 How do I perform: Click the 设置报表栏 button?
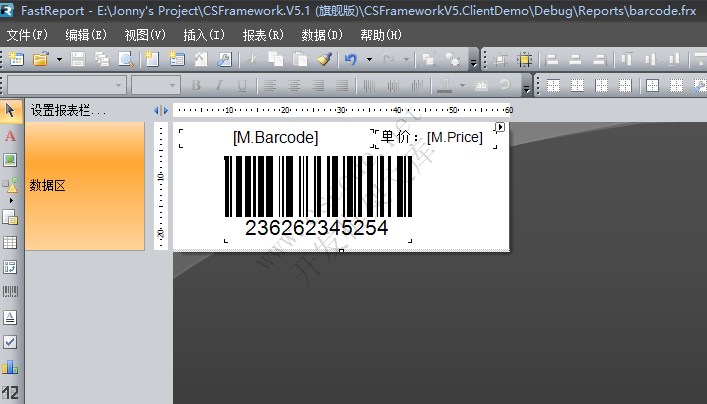click(68, 110)
